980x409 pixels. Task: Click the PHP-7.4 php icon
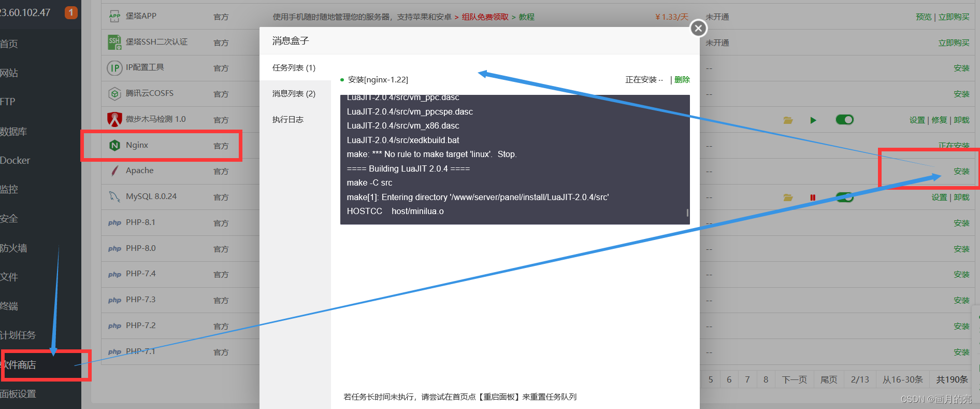pos(114,274)
